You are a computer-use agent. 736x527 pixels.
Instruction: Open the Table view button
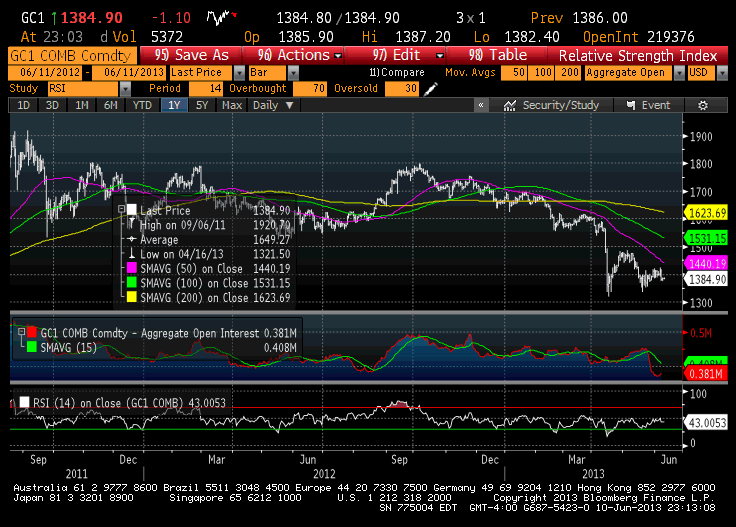(x=498, y=55)
